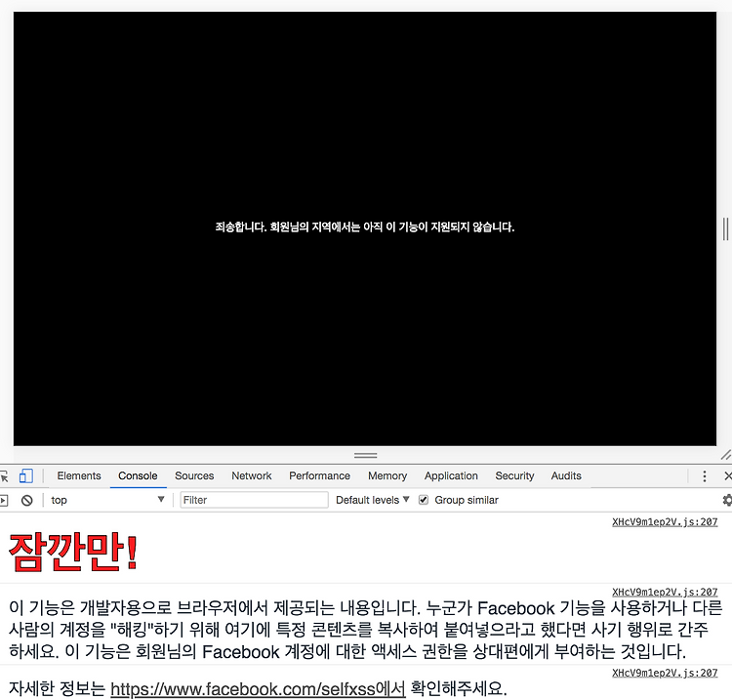
Task: Open Console settings gear
Action: [727, 500]
